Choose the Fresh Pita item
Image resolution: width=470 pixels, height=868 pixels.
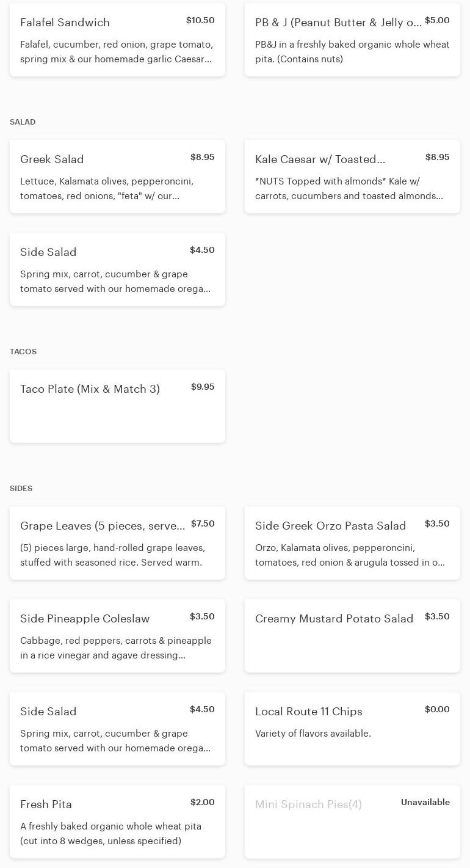(117, 822)
